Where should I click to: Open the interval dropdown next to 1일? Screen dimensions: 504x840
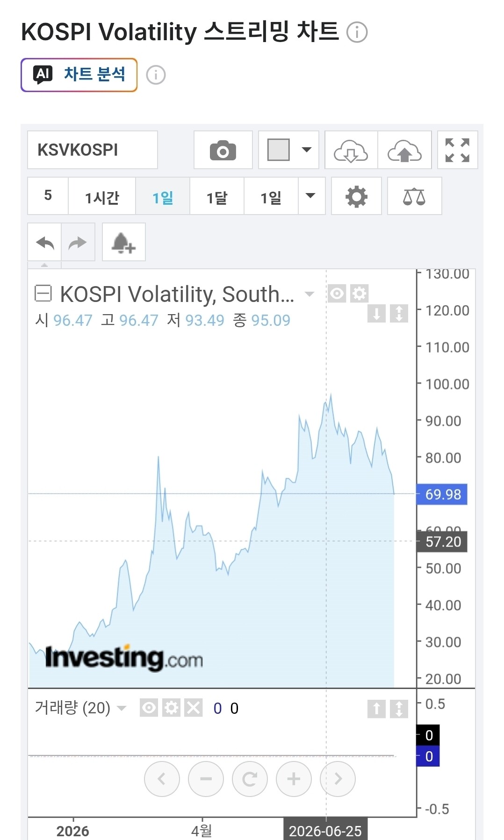click(311, 196)
